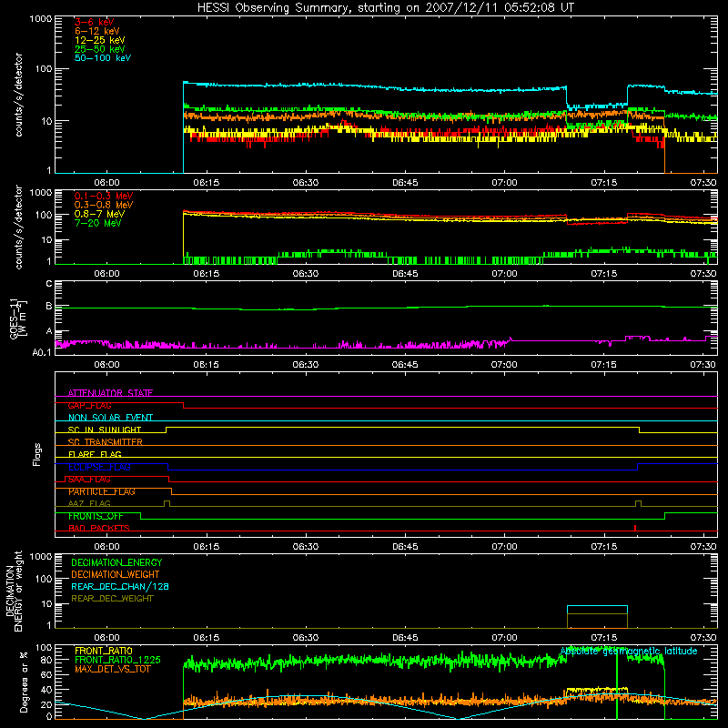Select the 6-12 keV legend label
The image size is (728, 728).
[x=97, y=31]
